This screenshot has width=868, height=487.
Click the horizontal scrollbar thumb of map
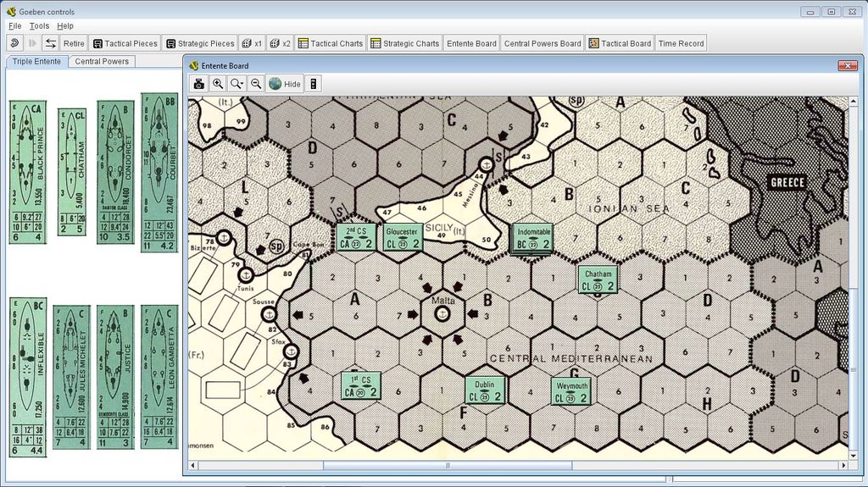point(448,466)
